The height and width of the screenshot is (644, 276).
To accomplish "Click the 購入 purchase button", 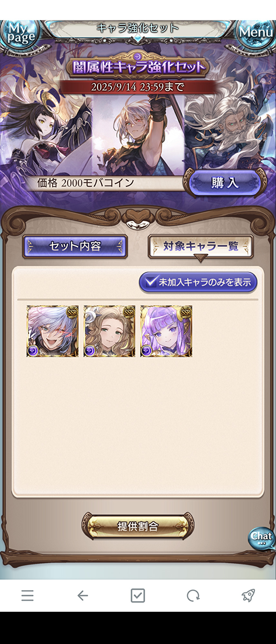I will tap(225, 183).
